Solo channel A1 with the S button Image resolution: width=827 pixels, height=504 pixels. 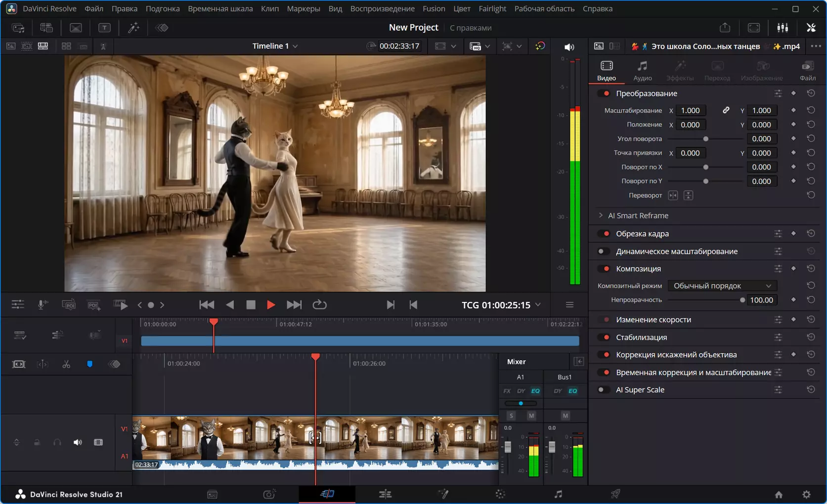(511, 416)
